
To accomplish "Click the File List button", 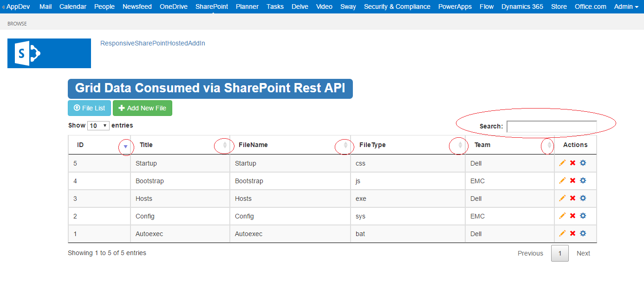I will coord(90,108).
